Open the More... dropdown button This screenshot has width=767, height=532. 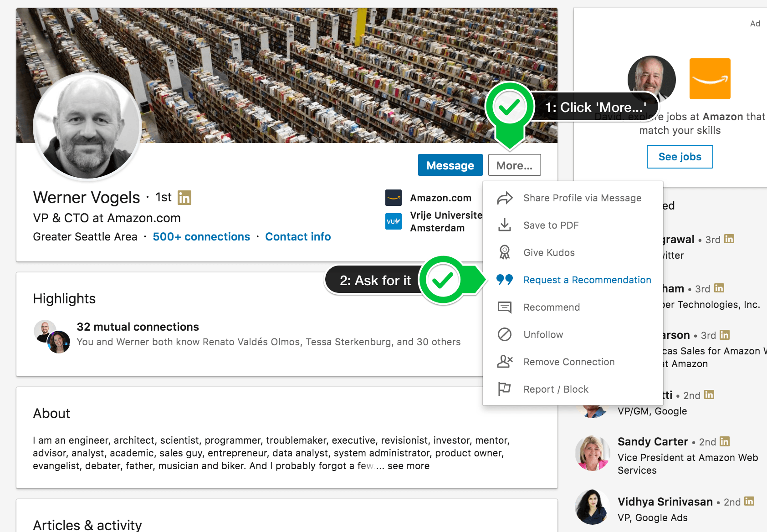[515, 165]
